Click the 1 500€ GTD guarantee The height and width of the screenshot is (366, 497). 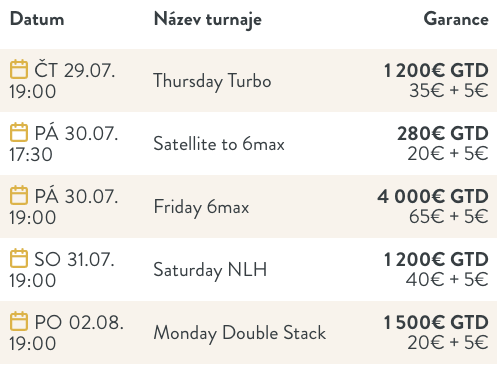pos(436,322)
